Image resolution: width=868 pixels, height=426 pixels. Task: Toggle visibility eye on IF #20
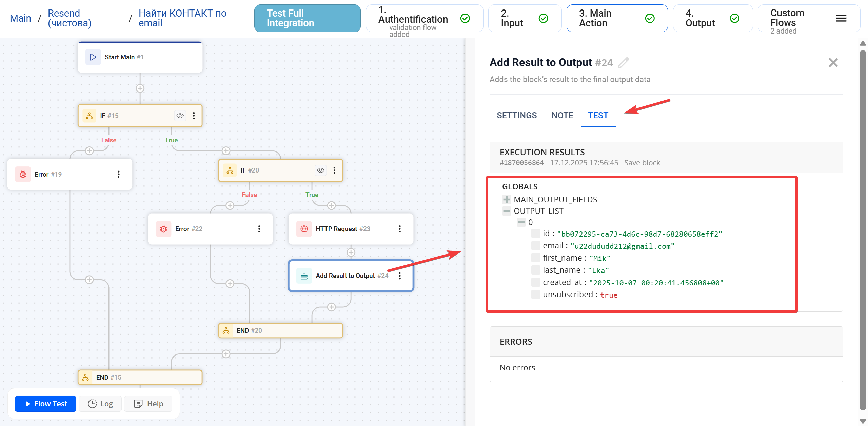pyautogui.click(x=320, y=170)
